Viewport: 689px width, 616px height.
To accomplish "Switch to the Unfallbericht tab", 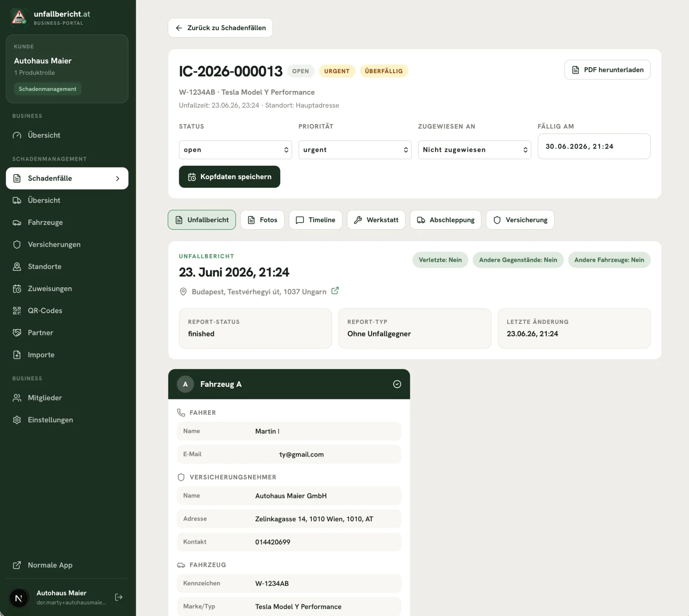I will click(x=202, y=220).
